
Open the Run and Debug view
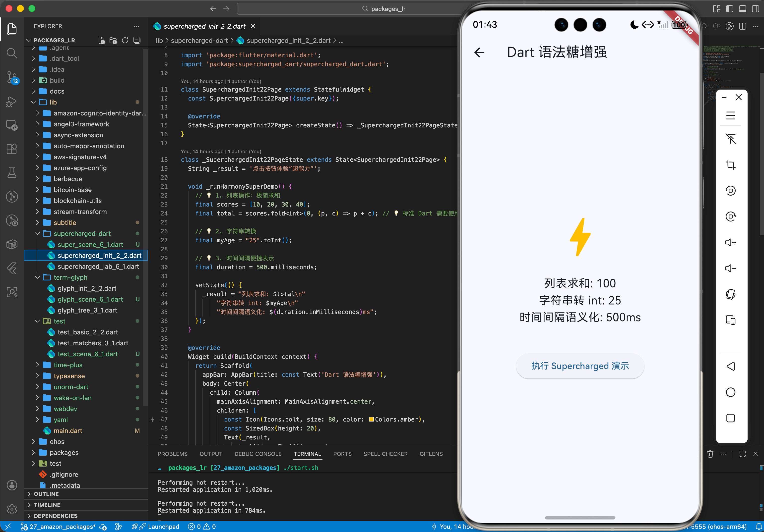click(x=12, y=102)
